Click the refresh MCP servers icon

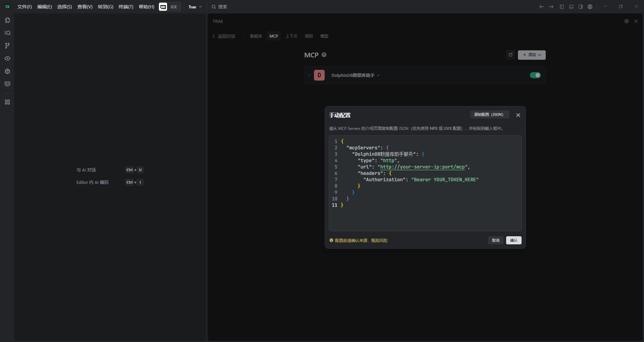[x=511, y=55]
